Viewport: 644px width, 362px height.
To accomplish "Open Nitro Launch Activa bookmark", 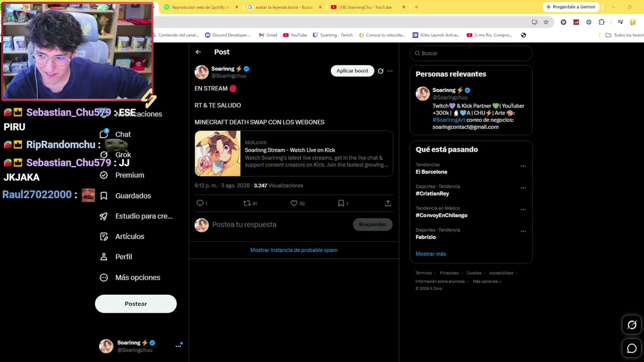I will [x=436, y=35].
